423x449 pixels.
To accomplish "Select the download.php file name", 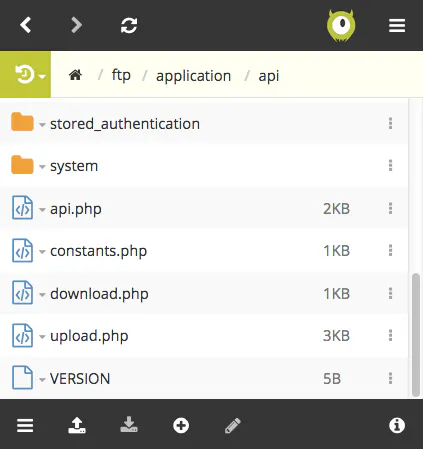I will [99, 294].
